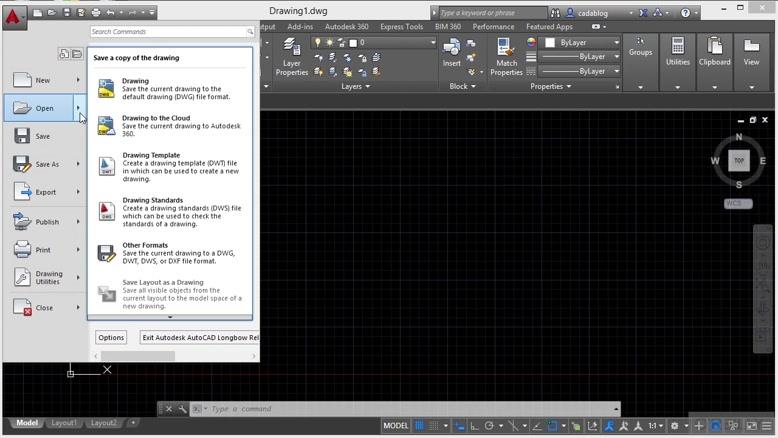Open the Clipboard panel
This screenshot has height=438, width=778.
[714, 62]
